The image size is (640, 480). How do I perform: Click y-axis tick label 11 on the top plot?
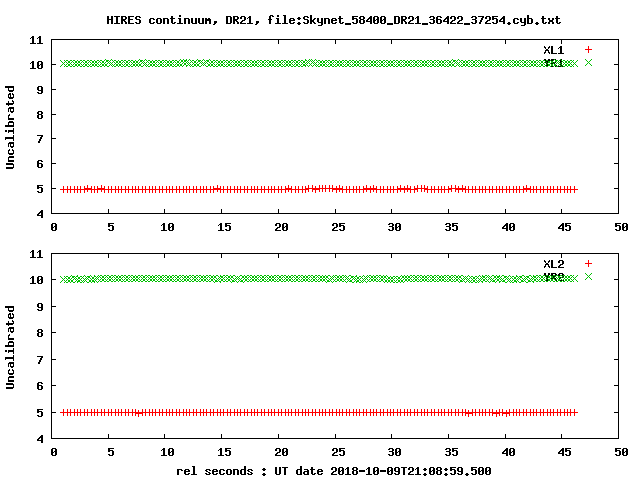tap(37, 40)
